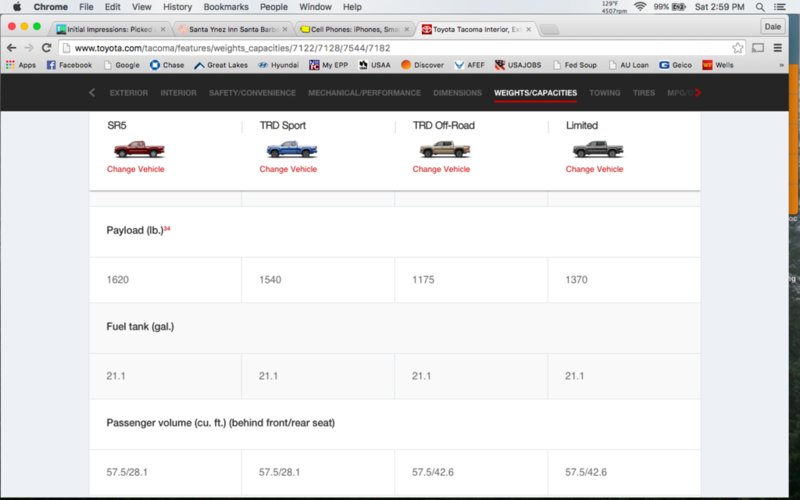Select the Tires feature tab
Screen dimensions: 800x500
click(644, 93)
